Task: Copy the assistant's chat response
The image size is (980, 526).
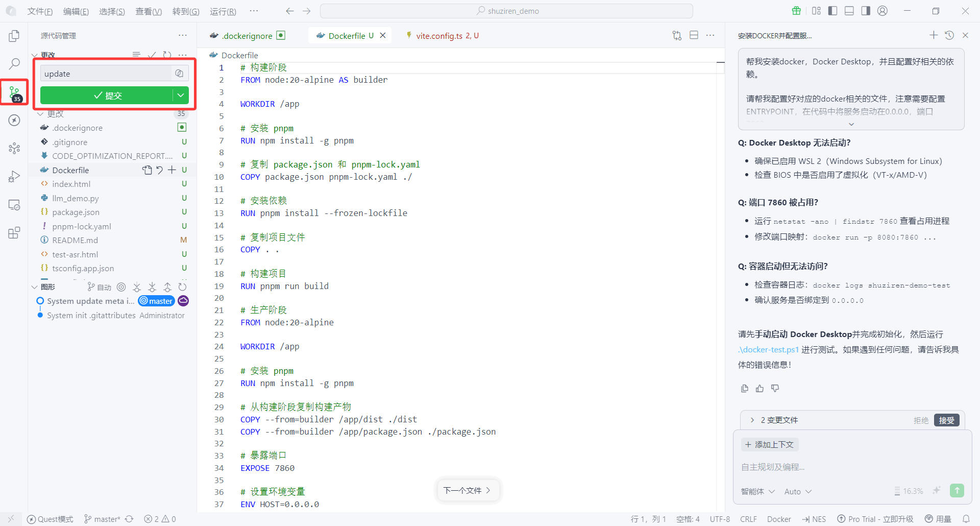Action: pos(745,389)
